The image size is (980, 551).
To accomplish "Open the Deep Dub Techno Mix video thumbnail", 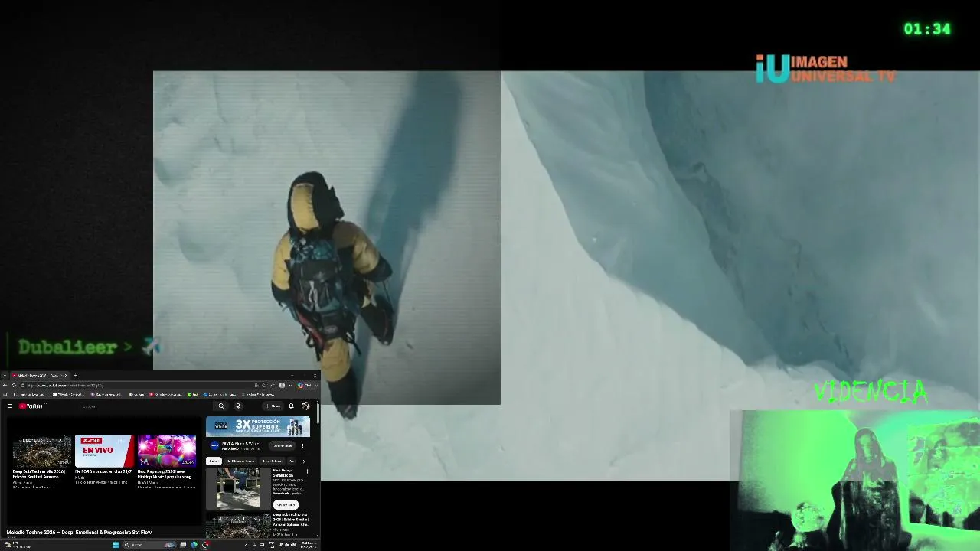I will [42, 451].
